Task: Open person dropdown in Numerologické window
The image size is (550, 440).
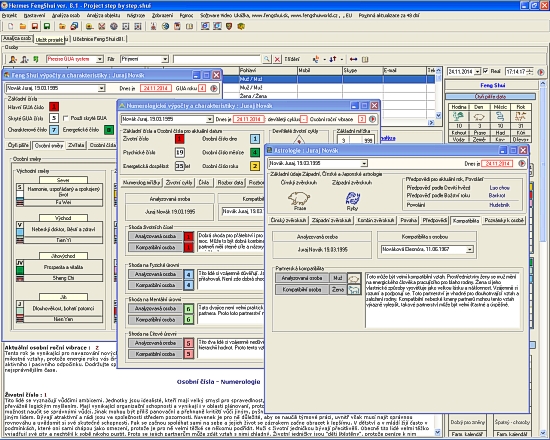Action: tap(209, 119)
